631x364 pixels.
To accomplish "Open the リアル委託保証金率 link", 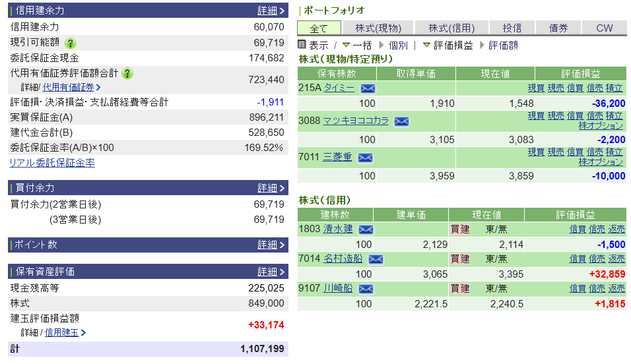I will 51,163.
